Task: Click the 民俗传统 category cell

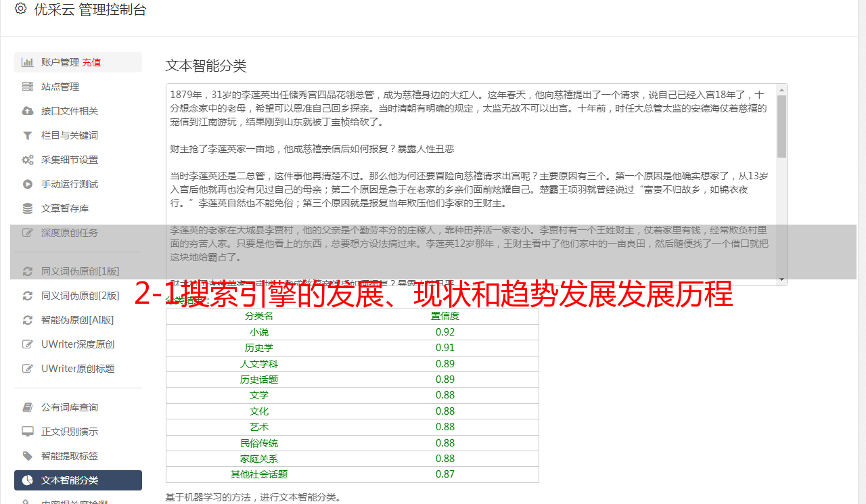Action: [259, 443]
